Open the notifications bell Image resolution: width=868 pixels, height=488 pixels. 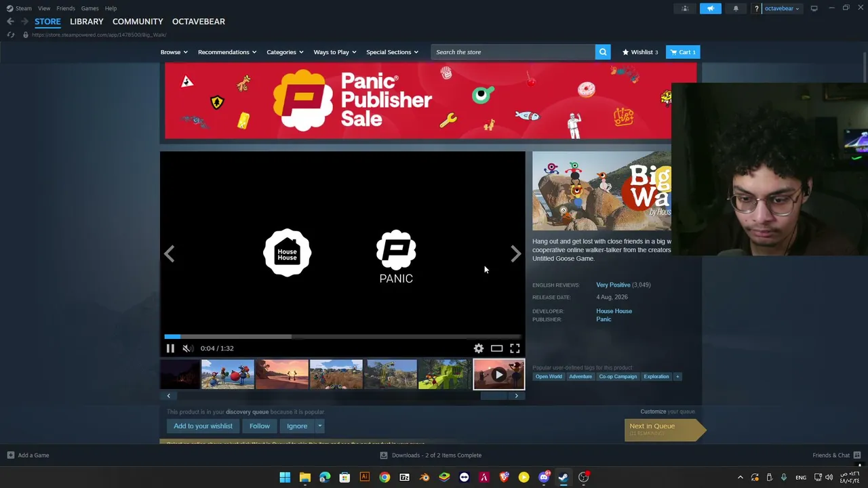tap(736, 8)
